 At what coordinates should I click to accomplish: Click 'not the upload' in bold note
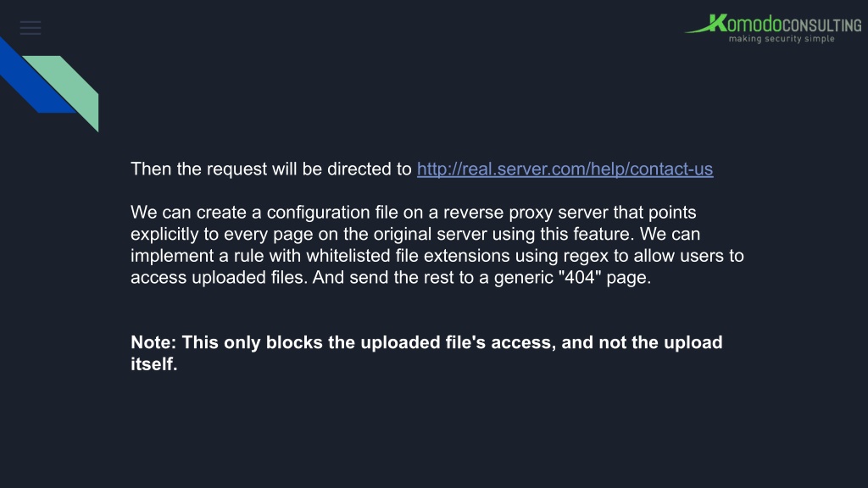click(x=660, y=342)
